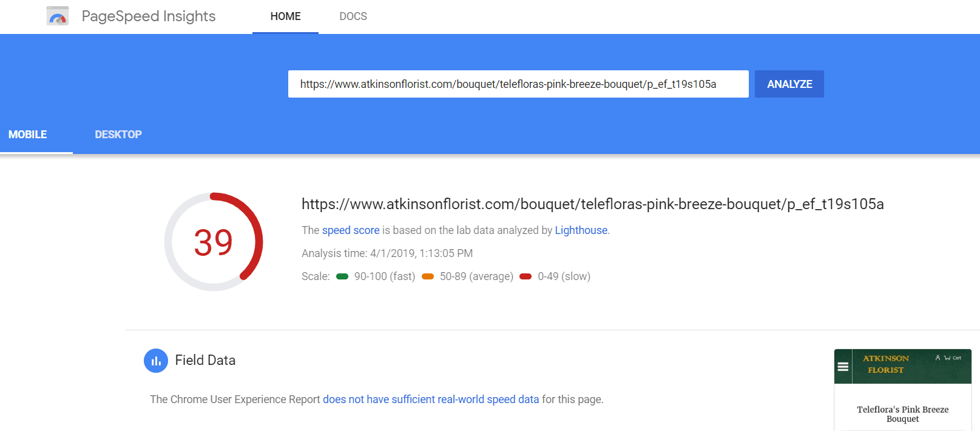Switch to the HOME tab
This screenshot has height=431, width=980.
coord(285,16)
